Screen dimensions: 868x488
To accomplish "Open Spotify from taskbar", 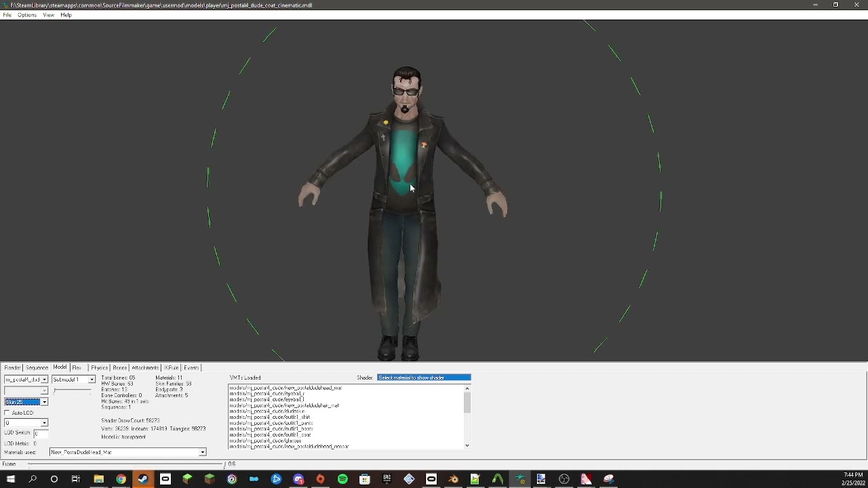I will pyautogui.click(x=342, y=479).
